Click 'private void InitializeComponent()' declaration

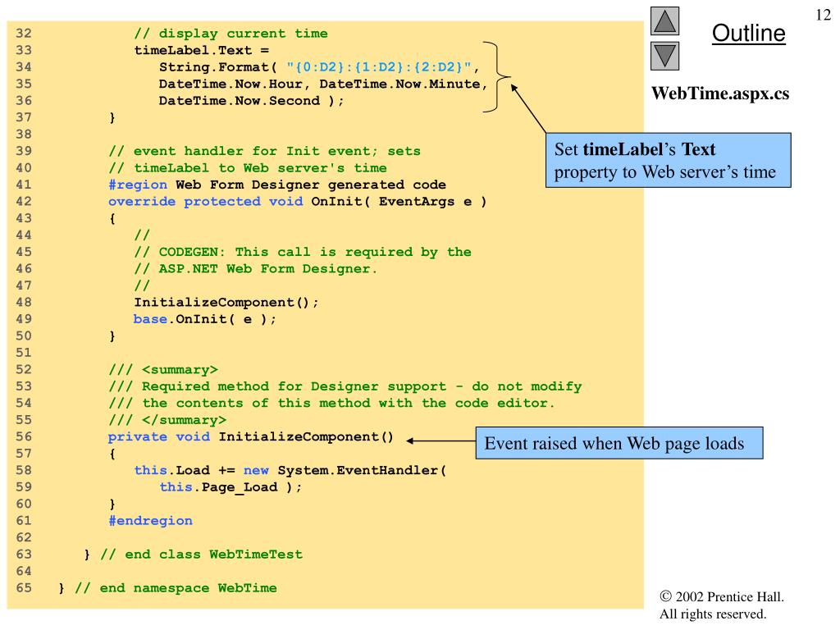[x=251, y=436]
